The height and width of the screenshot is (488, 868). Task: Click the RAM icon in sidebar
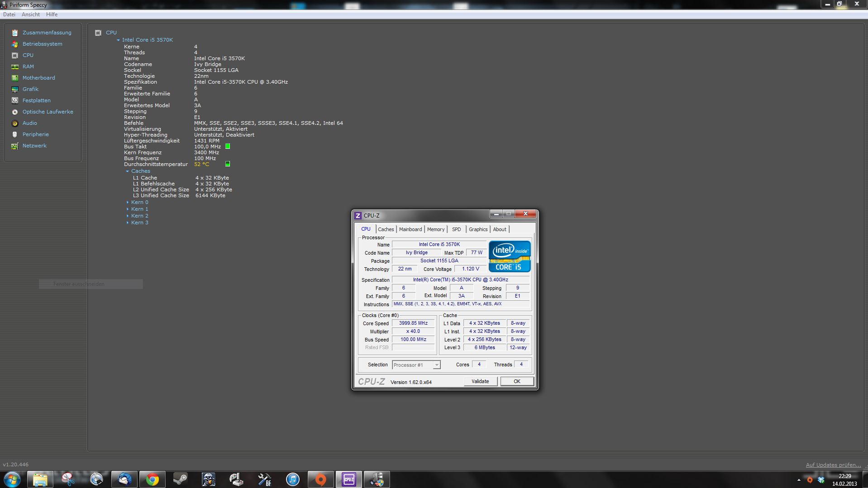click(x=15, y=66)
